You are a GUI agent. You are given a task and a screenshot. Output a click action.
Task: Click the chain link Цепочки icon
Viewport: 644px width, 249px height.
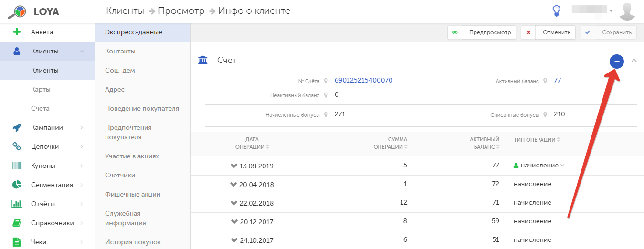[x=17, y=146]
